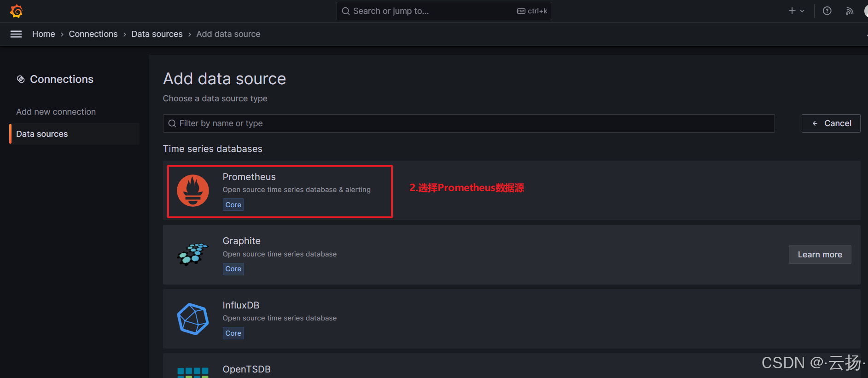868x378 pixels.
Task: Click the Connections heading icon in sidebar
Action: pyautogui.click(x=21, y=79)
